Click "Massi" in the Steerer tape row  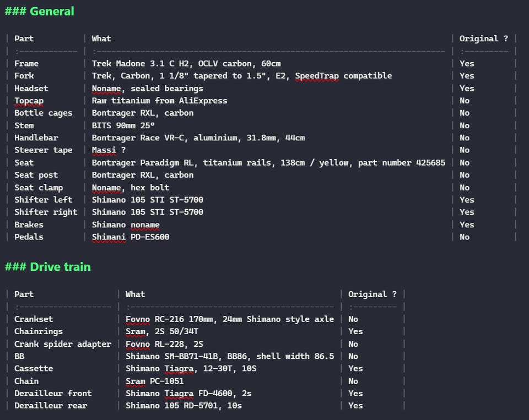104,150
